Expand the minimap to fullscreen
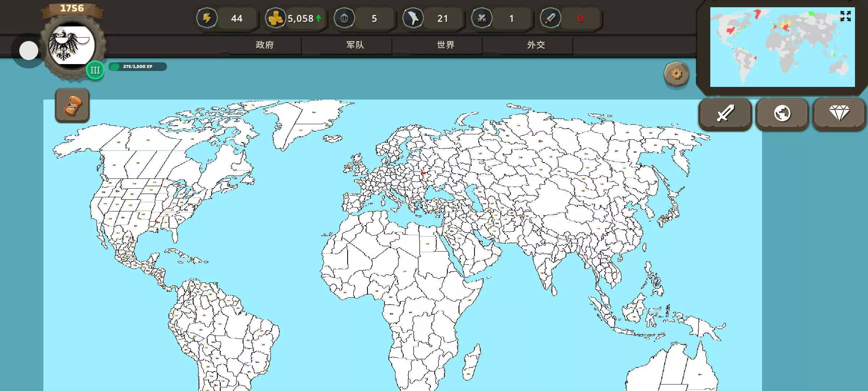The image size is (868, 391). pos(845,16)
